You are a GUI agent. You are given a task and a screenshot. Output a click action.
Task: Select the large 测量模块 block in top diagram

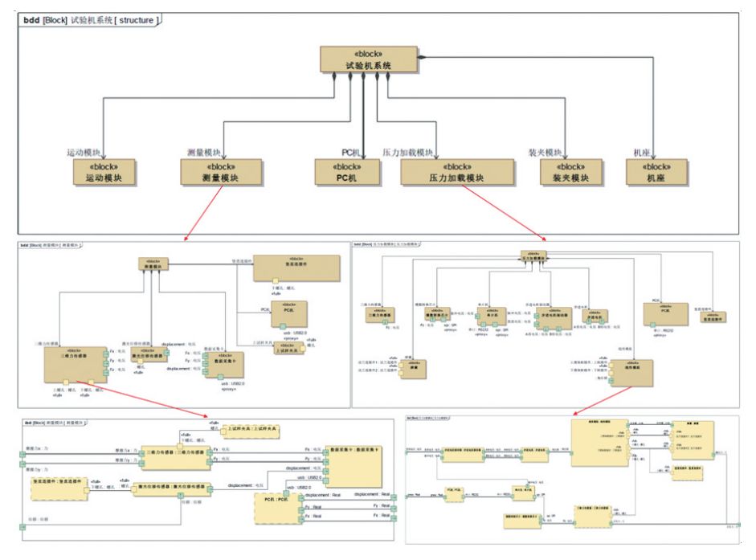pyautogui.click(x=221, y=172)
